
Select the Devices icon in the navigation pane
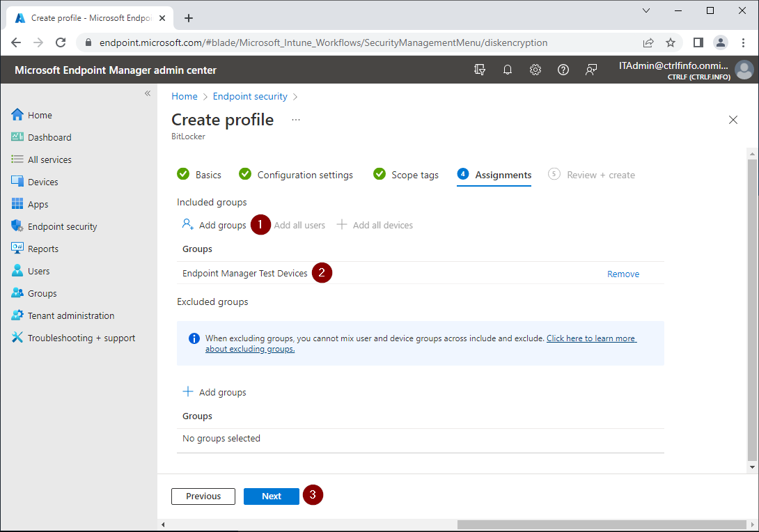tap(17, 181)
